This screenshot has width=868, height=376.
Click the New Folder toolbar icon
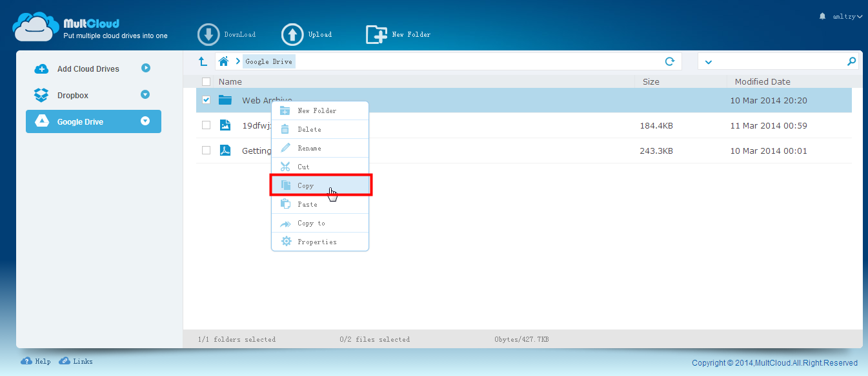point(376,35)
